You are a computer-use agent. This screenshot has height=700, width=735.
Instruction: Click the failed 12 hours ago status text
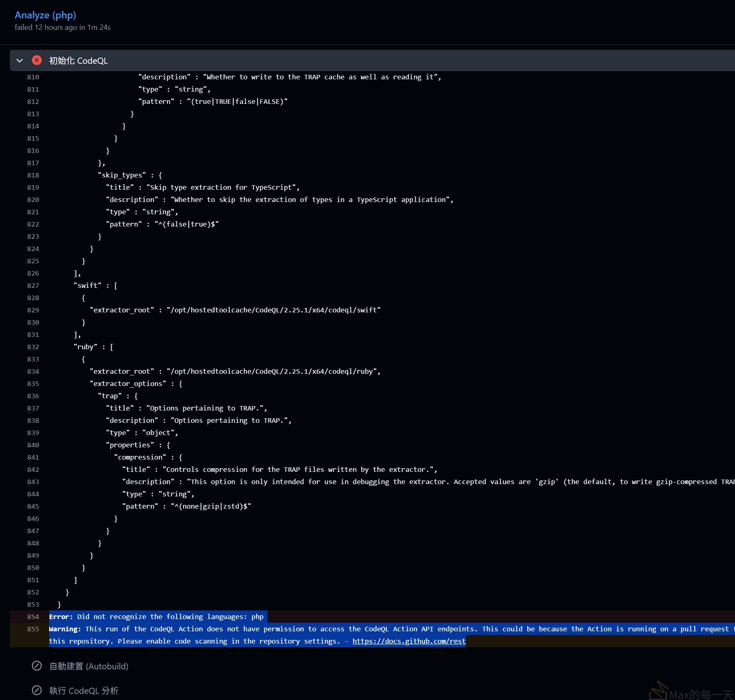(63, 27)
